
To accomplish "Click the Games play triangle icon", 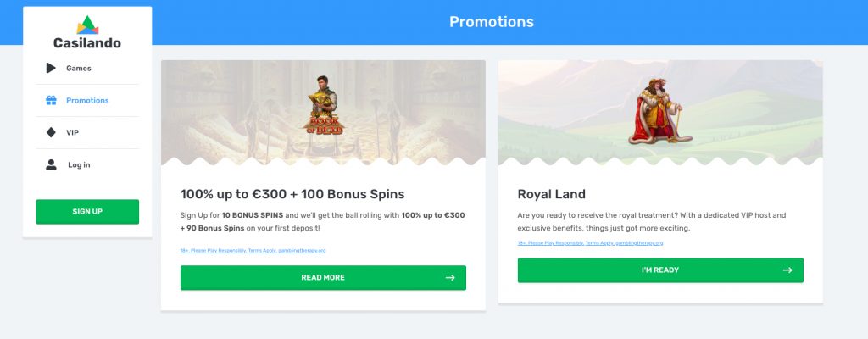I will pos(51,68).
